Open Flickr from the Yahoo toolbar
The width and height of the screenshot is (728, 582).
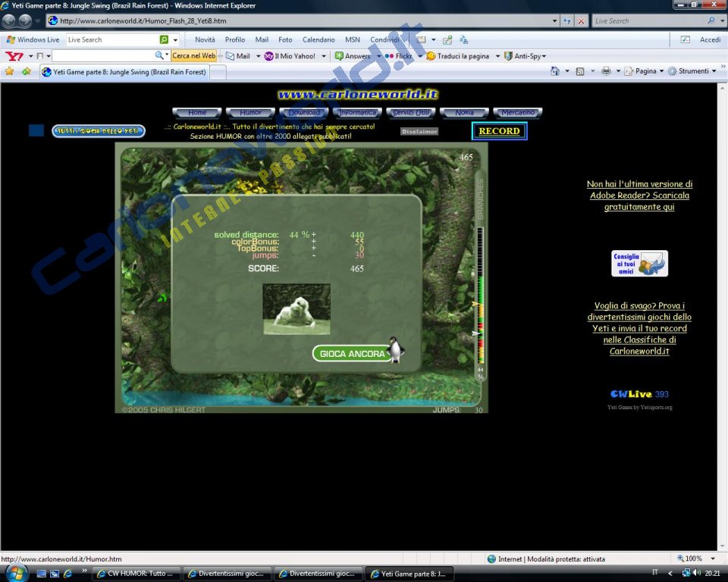[x=398, y=56]
